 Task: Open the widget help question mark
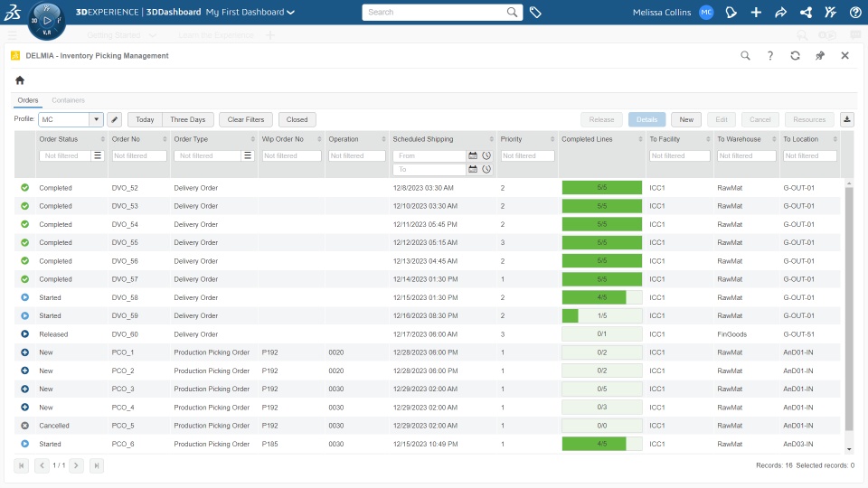(x=770, y=56)
